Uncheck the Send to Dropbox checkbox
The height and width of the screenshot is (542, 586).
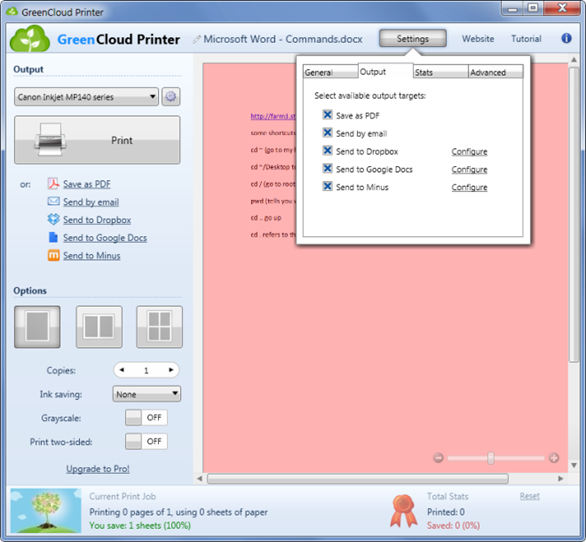tap(327, 150)
